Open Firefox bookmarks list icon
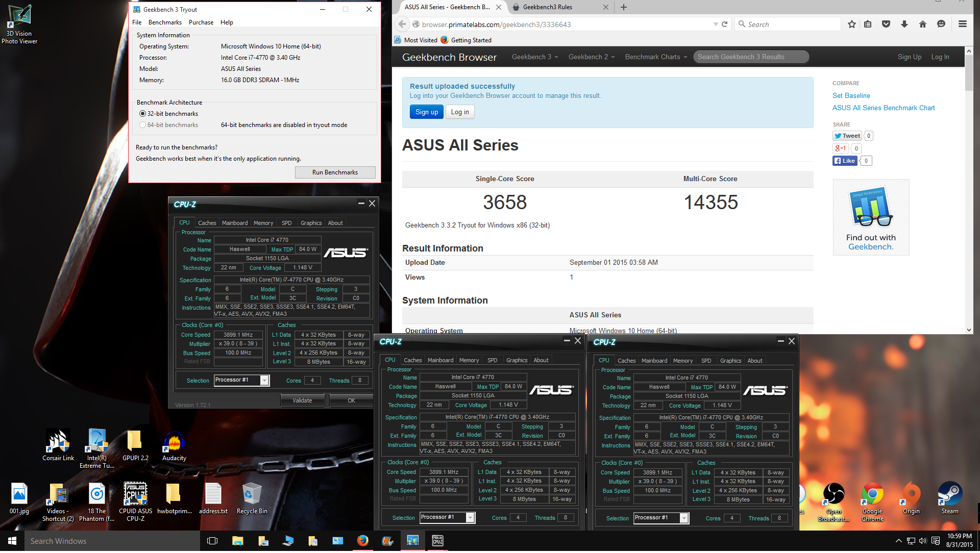980x553 pixels. (x=868, y=24)
